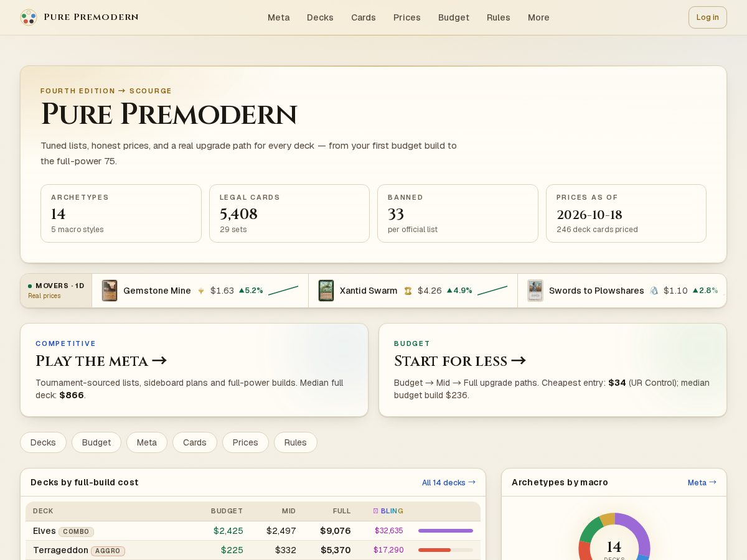The height and width of the screenshot is (560, 747).
Task: Click Xantid Swarm $4.26 price
Action: [430, 291]
